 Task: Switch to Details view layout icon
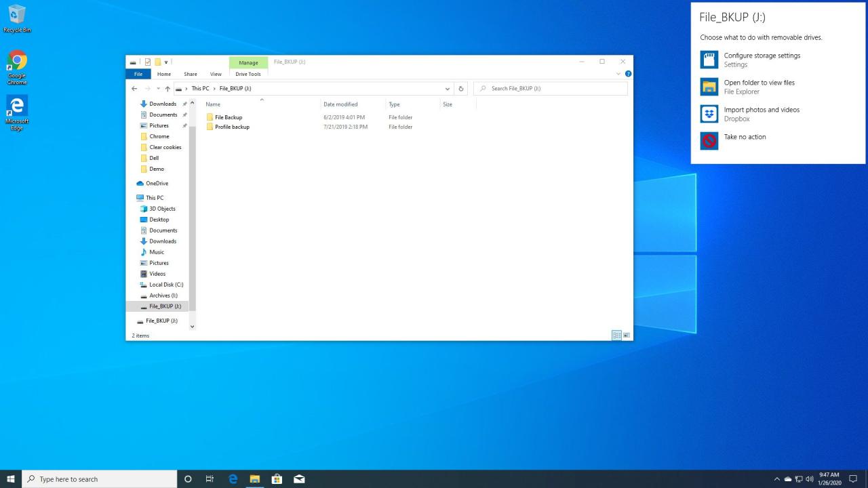616,335
